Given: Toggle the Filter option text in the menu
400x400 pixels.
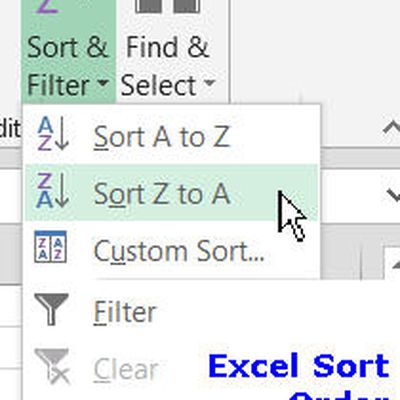Looking at the screenshot, I should (x=125, y=312).
